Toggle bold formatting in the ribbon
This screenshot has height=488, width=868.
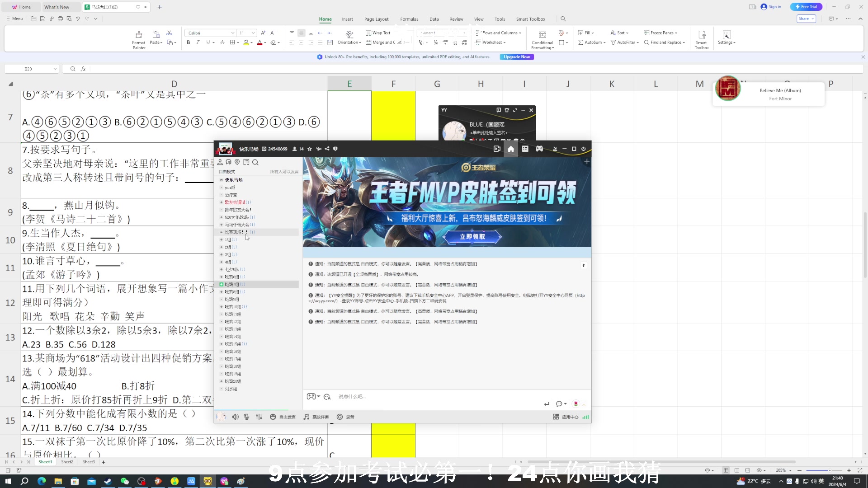(x=188, y=42)
